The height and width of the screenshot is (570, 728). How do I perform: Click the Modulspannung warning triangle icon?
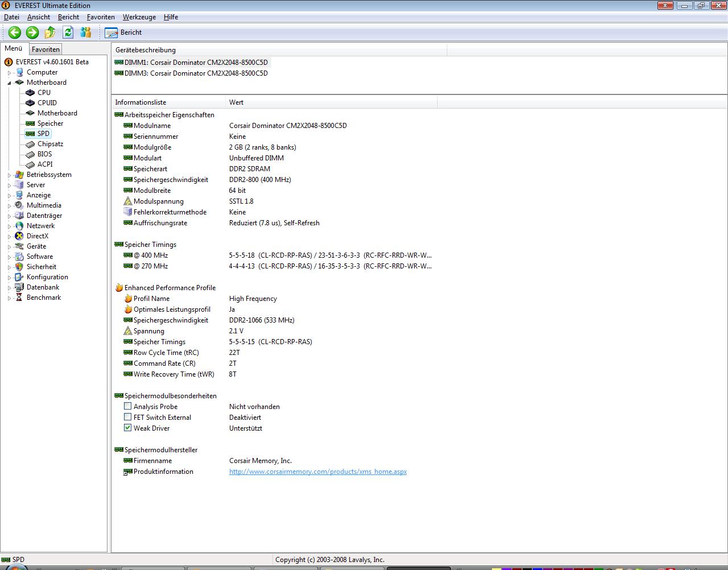pos(128,201)
